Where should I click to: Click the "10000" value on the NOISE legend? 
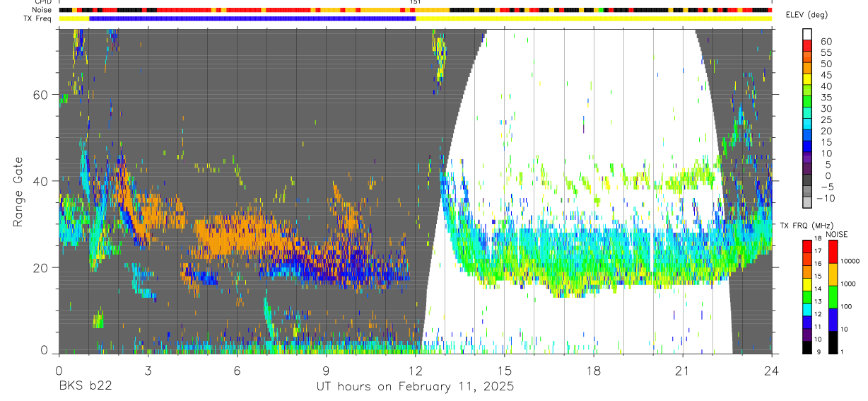click(850, 261)
